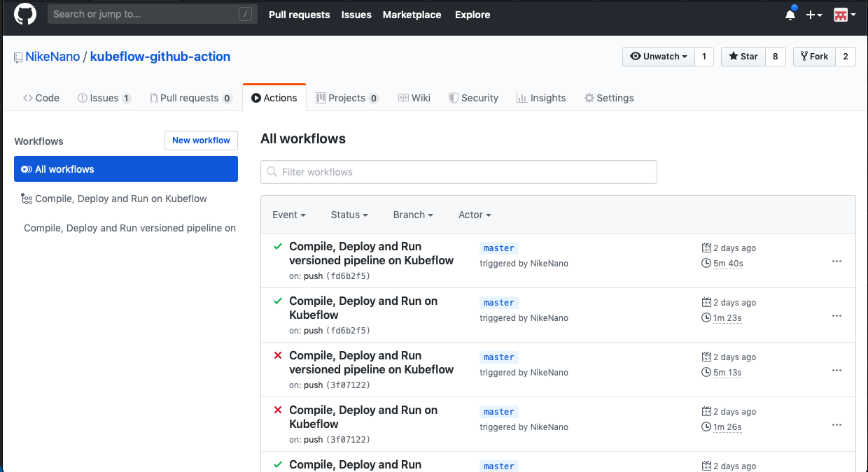The height and width of the screenshot is (472, 868).
Task: Click the Star button
Action: [743, 57]
